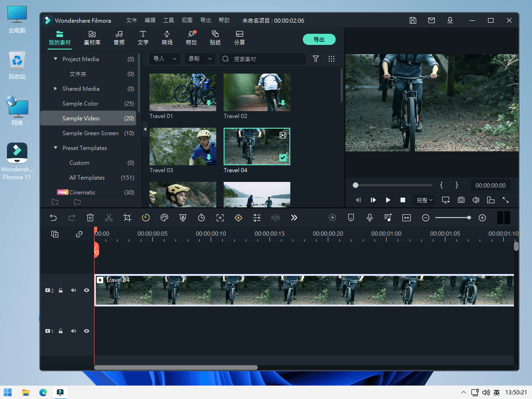532x399 pixels.
Task: Hide track 2 with eye icon
Action: (87, 290)
